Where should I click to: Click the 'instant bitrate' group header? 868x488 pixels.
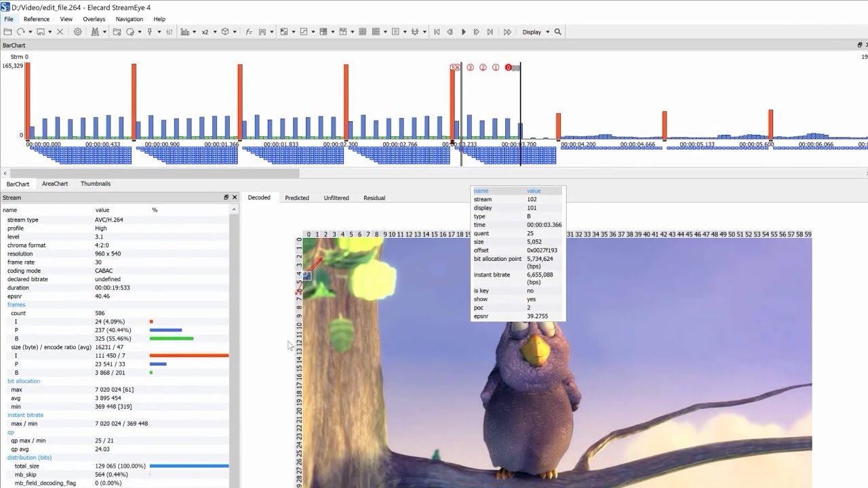pyautogui.click(x=25, y=415)
